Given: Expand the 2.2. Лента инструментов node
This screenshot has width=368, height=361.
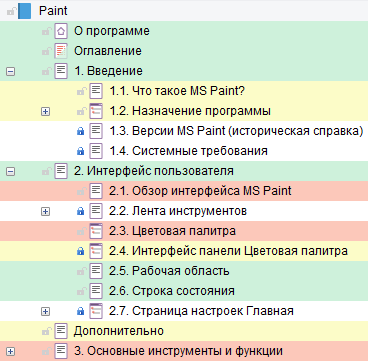Looking at the screenshot, I should (x=45, y=211).
